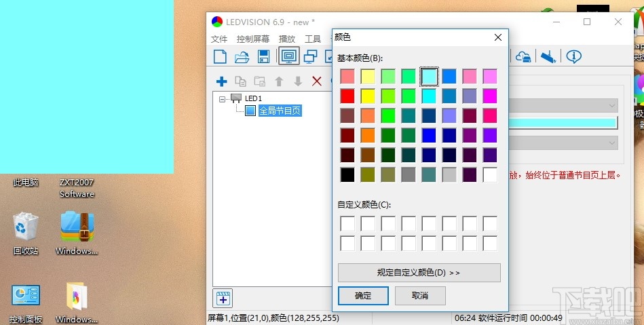Click the add program page film icon
644x325 pixels.
coord(223,299)
